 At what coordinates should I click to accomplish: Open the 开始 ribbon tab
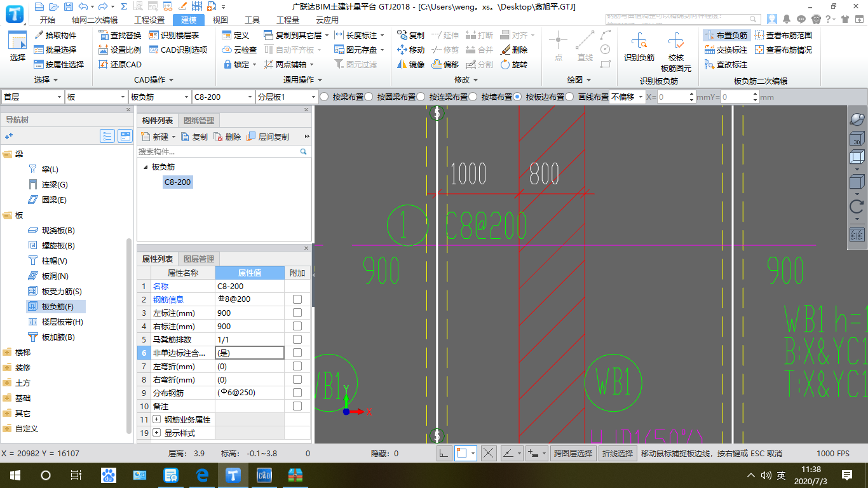click(x=47, y=20)
